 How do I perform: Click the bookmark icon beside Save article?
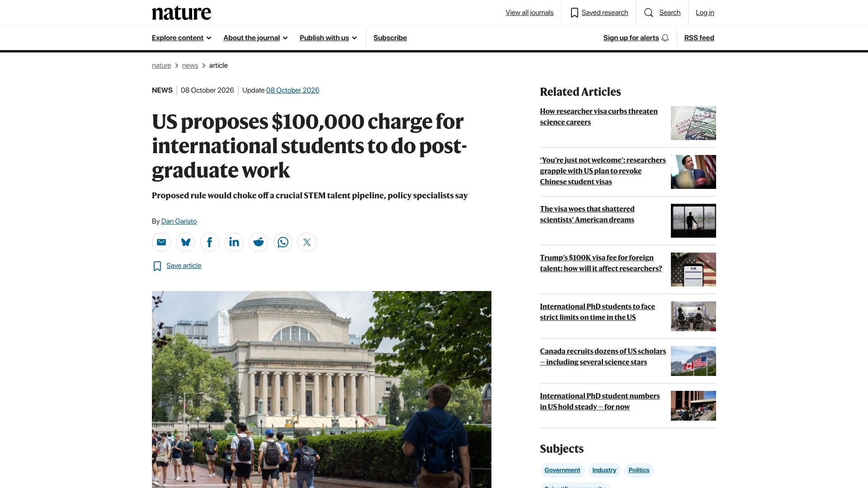[157, 266]
